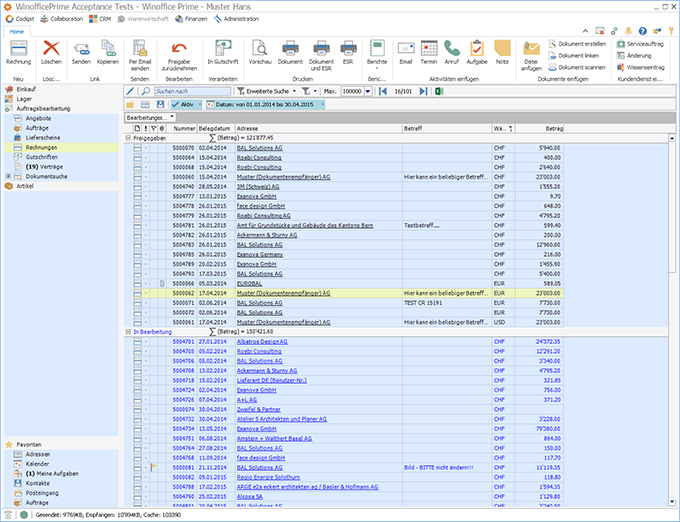Image resolution: width=680 pixels, height=522 pixels.
Task: Click Dokument linken
Action: [574, 55]
